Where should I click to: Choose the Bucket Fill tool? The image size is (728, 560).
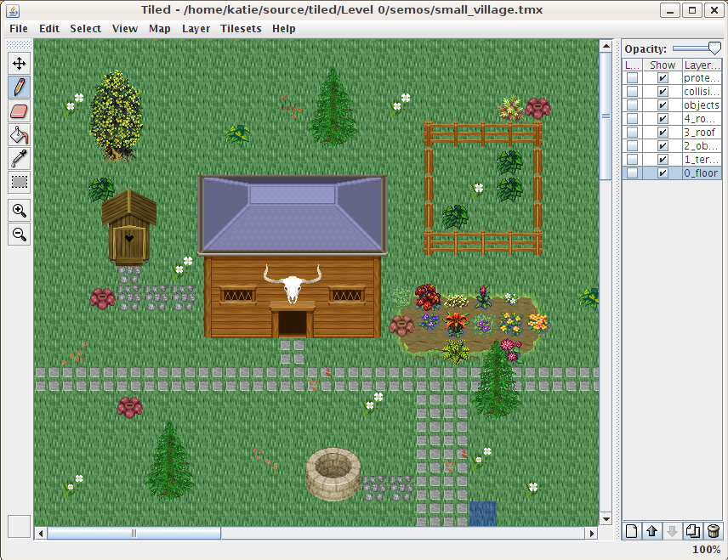click(x=19, y=134)
